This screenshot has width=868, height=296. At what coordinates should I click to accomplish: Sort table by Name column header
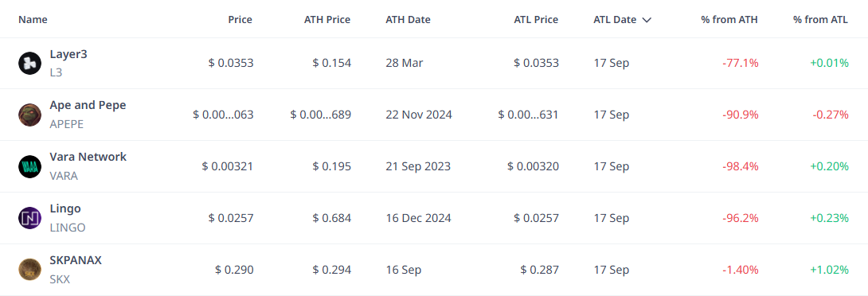coord(33,19)
